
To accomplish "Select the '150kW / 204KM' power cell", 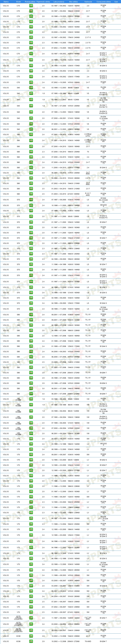I will pos(74,378).
